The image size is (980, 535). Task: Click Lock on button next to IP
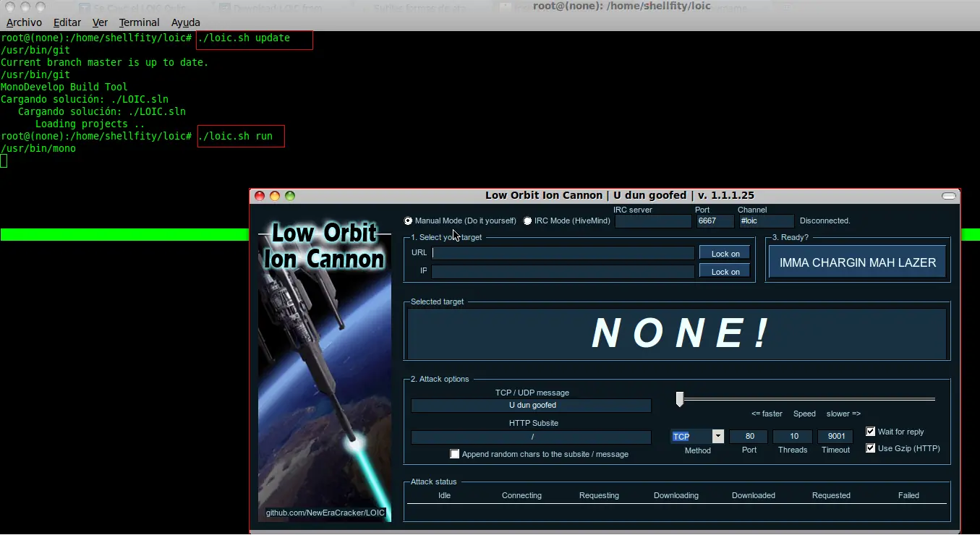(725, 271)
